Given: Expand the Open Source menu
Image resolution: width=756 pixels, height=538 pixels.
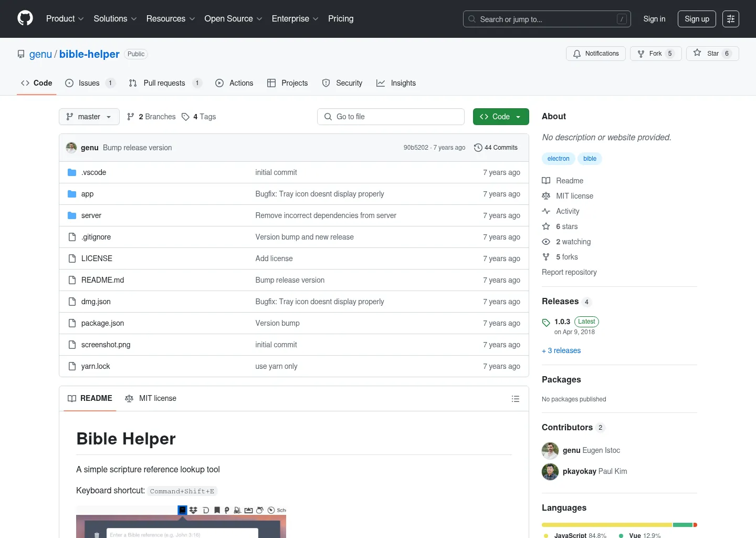Looking at the screenshot, I should (233, 19).
